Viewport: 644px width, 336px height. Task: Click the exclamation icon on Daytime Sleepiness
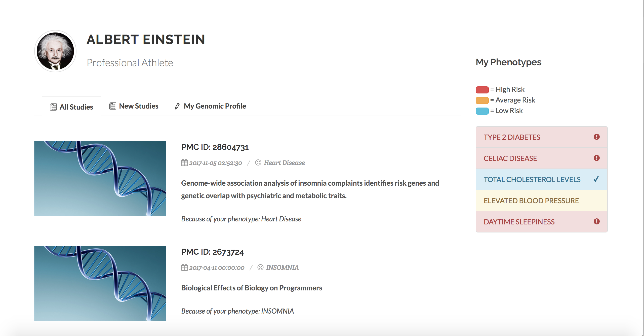pos(596,221)
